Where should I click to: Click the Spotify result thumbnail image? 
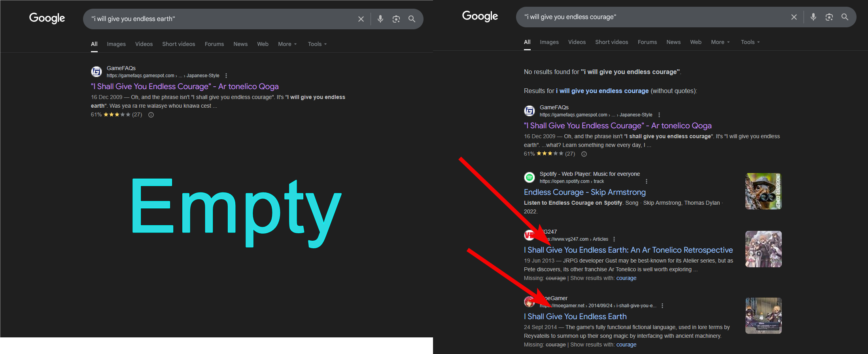pyautogui.click(x=764, y=191)
